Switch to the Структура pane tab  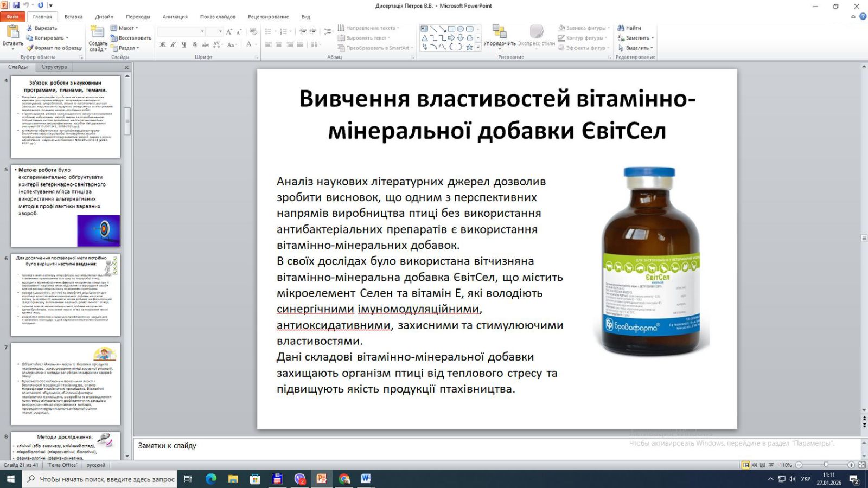click(54, 67)
